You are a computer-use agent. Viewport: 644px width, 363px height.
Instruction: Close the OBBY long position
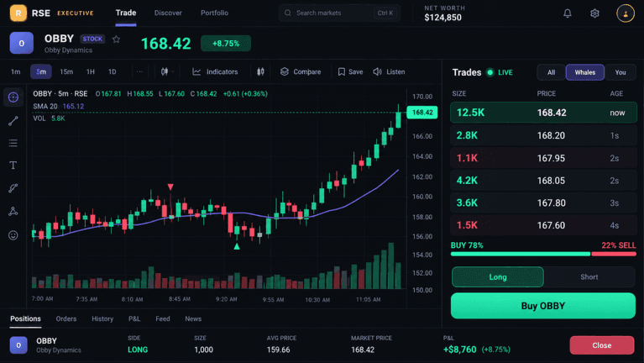pyautogui.click(x=602, y=345)
